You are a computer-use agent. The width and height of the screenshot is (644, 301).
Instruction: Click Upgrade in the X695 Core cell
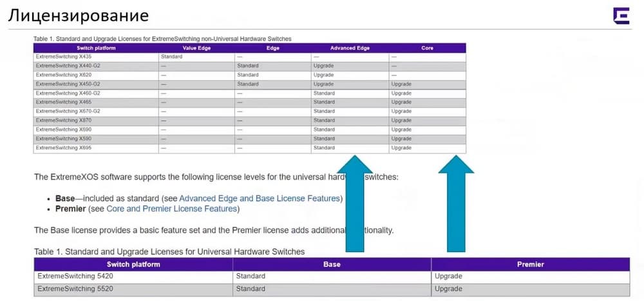point(401,148)
